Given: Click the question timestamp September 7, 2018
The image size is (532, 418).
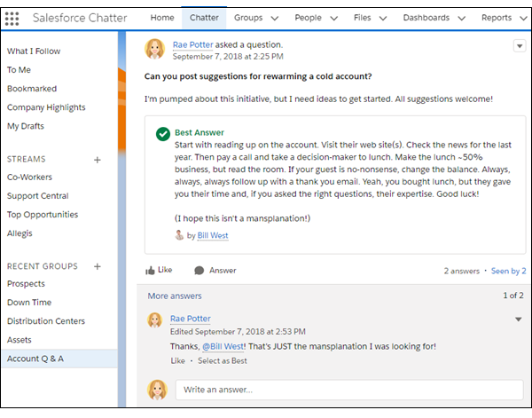Looking at the screenshot, I should click(x=228, y=57).
